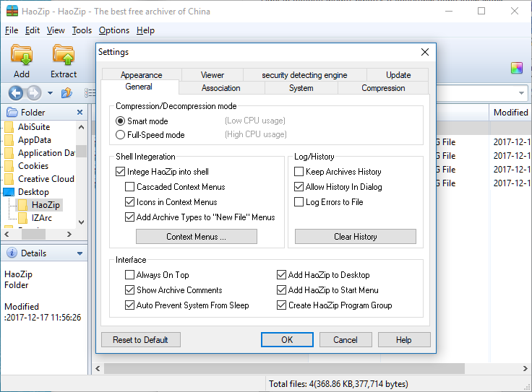Click the Extract toolbar icon
This screenshot has height=392, width=532.
64,61
